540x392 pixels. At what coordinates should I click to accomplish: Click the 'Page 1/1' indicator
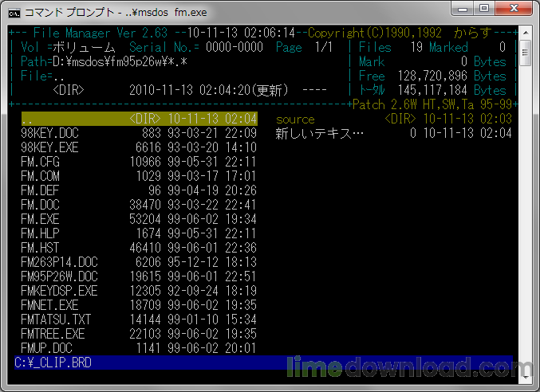click(305, 48)
